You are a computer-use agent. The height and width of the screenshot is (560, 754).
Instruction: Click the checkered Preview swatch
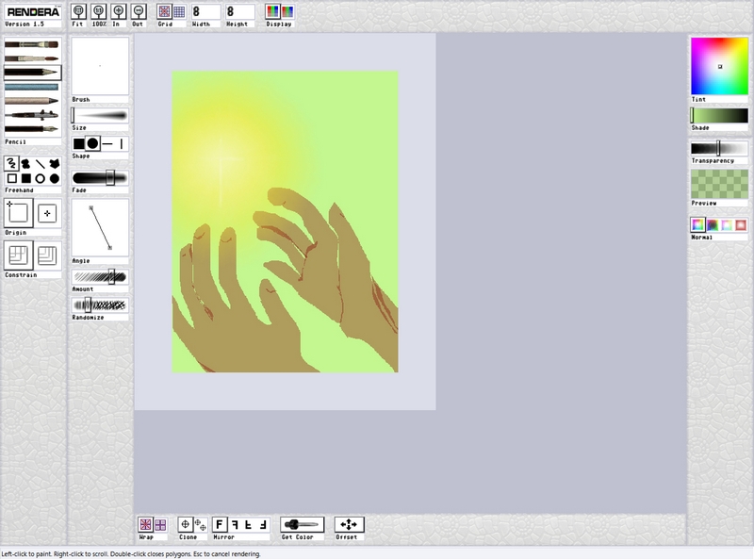tap(719, 184)
